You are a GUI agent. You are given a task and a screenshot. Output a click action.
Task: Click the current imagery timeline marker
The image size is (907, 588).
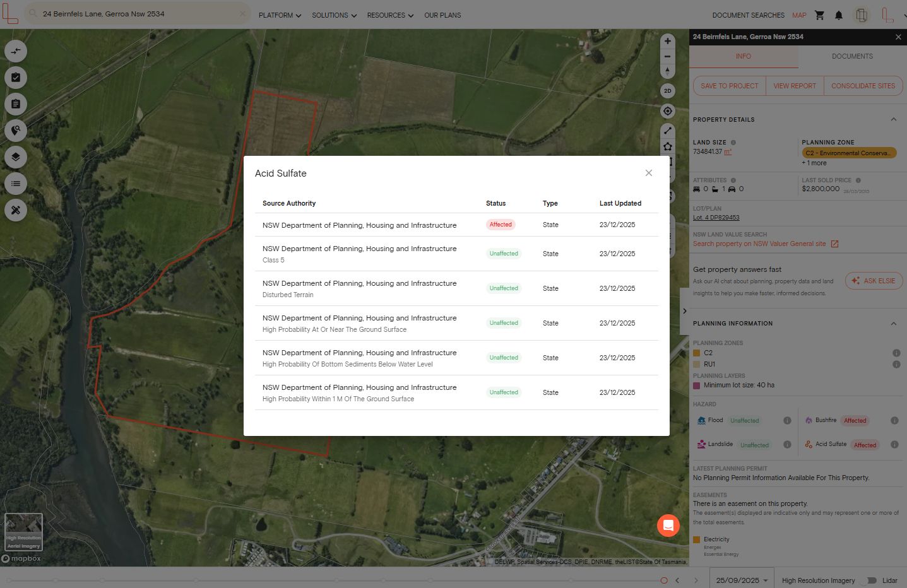pos(664,580)
